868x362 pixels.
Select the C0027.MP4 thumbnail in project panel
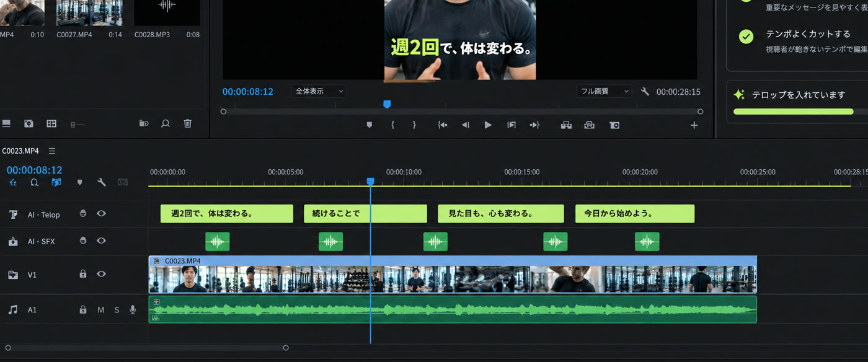(x=89, y=13)
